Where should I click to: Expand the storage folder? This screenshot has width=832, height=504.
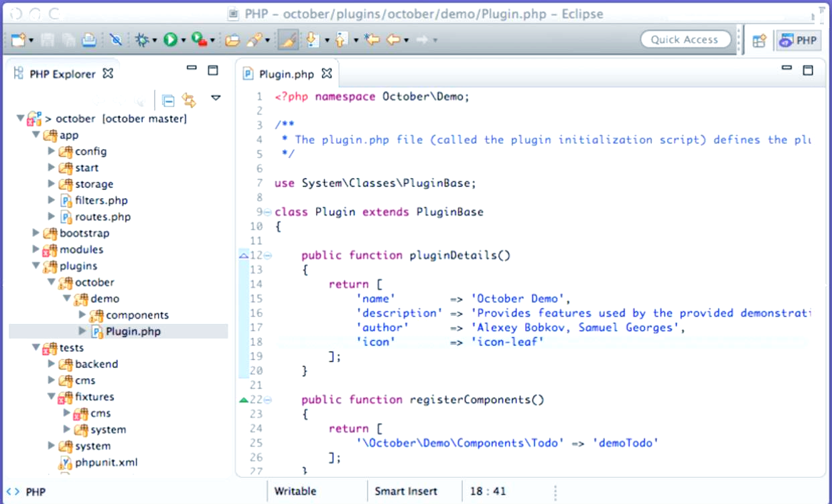[x=52, y=183]
